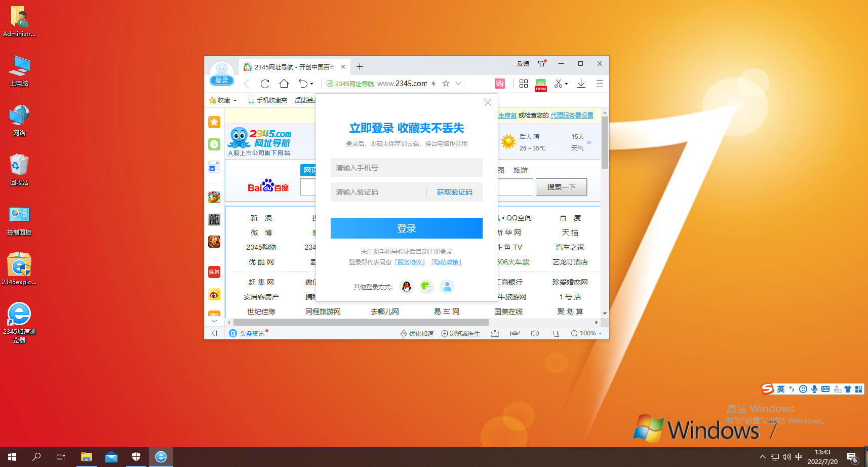Open File Explorer from taskbar
Image resolution: width=868 pixels, height=467 pixels.
point(86,457)
